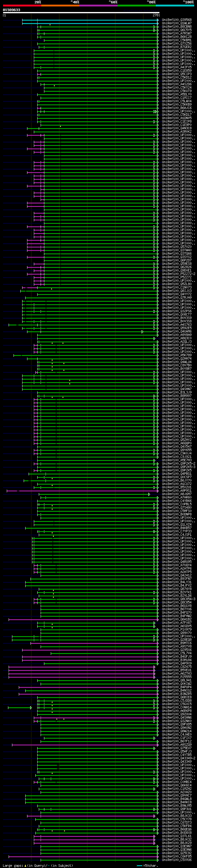Click the cyan ~100% identity legend segment
The height and width of the screenshot is (868, 197).
coord(175,6)
